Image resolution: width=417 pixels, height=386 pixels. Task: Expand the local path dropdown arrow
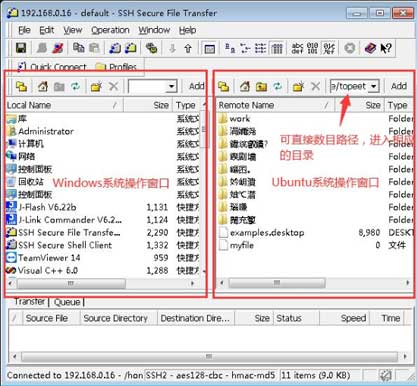click(171, 86)
